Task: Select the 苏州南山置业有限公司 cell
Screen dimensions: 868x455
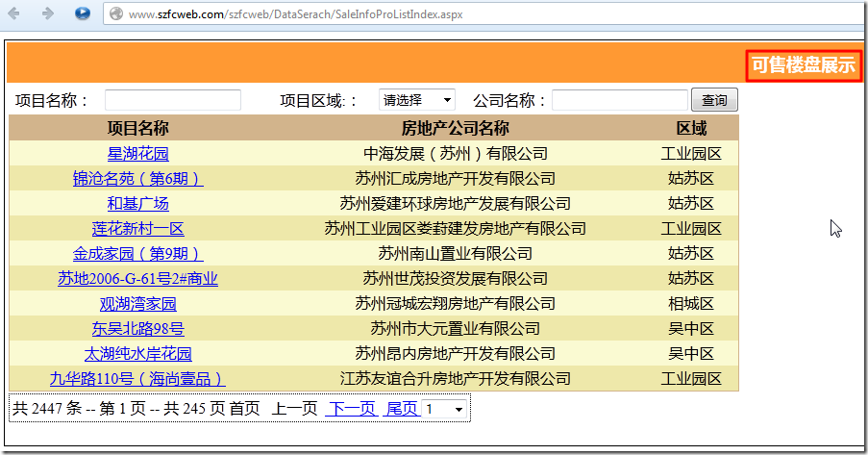Action: click(455, 253)
